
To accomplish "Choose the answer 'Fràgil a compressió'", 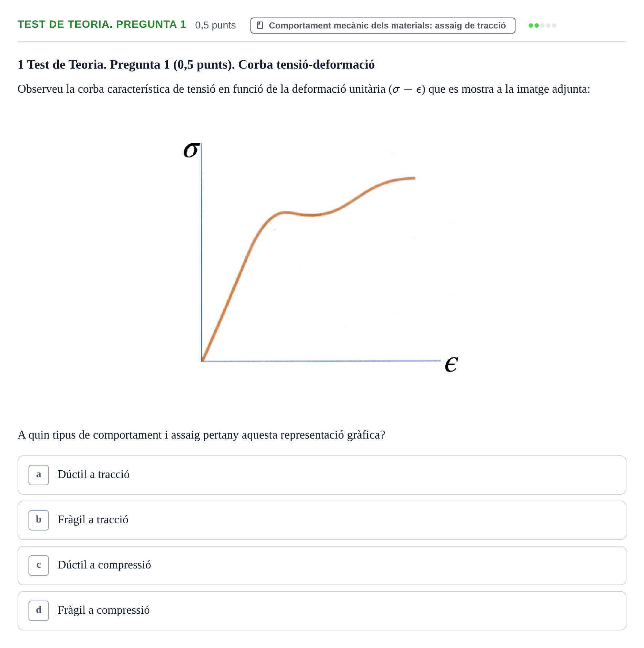I will point(322,611).
